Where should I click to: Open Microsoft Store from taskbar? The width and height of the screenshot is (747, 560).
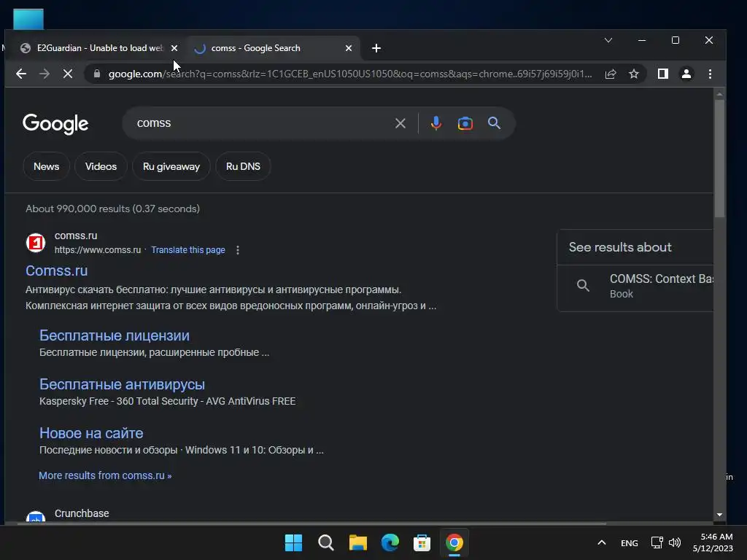tap(422, 542)
